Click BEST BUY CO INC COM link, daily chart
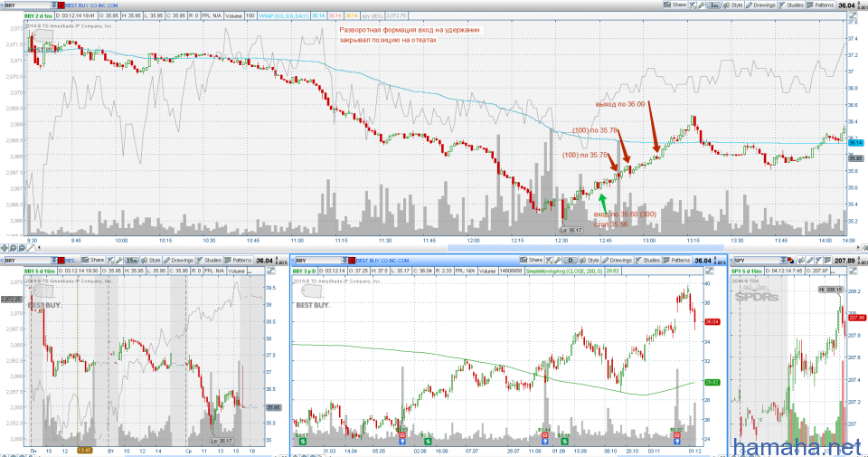 (x=382, y=261)
